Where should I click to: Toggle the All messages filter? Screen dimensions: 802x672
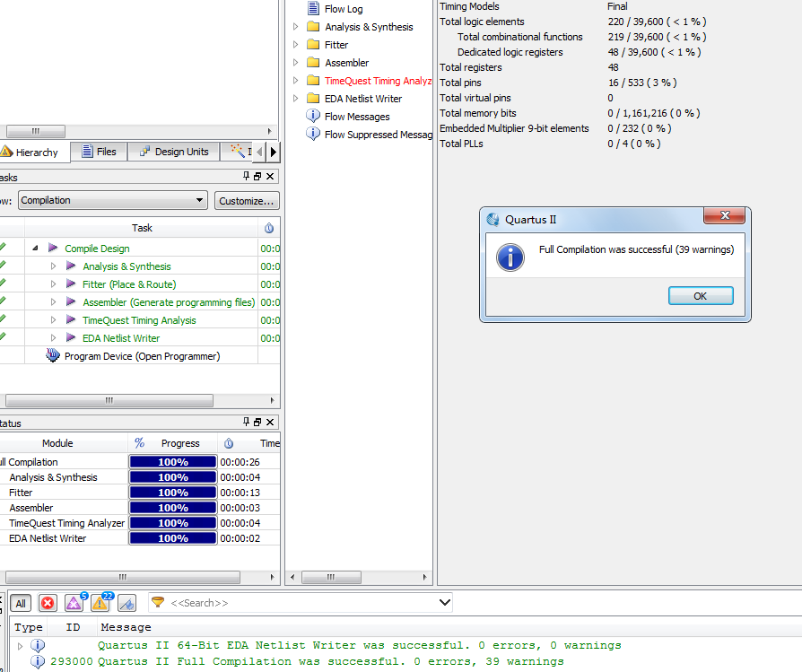click(20, 603)
